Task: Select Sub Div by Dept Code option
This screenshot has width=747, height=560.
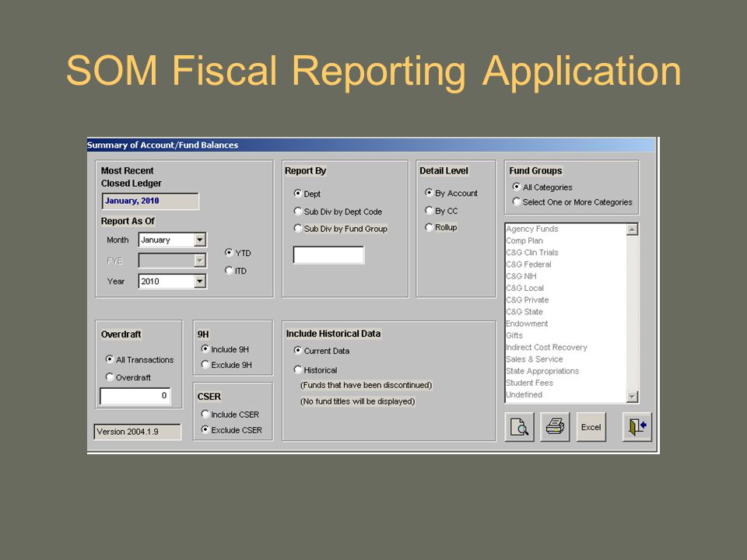Action: pos(298,211)
